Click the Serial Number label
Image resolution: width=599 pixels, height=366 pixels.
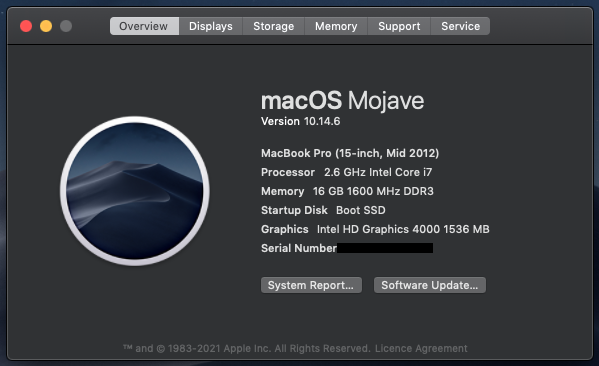pos(299,248)
